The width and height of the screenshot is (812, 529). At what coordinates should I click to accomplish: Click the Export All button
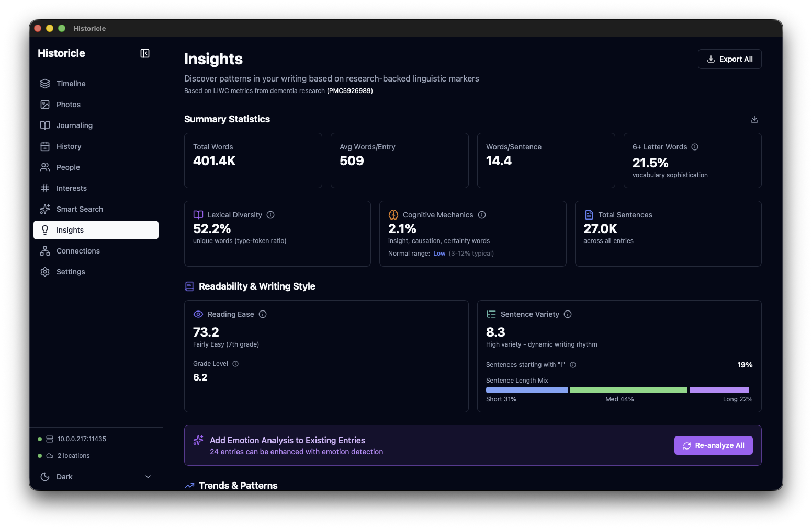[x=729, y=59]
